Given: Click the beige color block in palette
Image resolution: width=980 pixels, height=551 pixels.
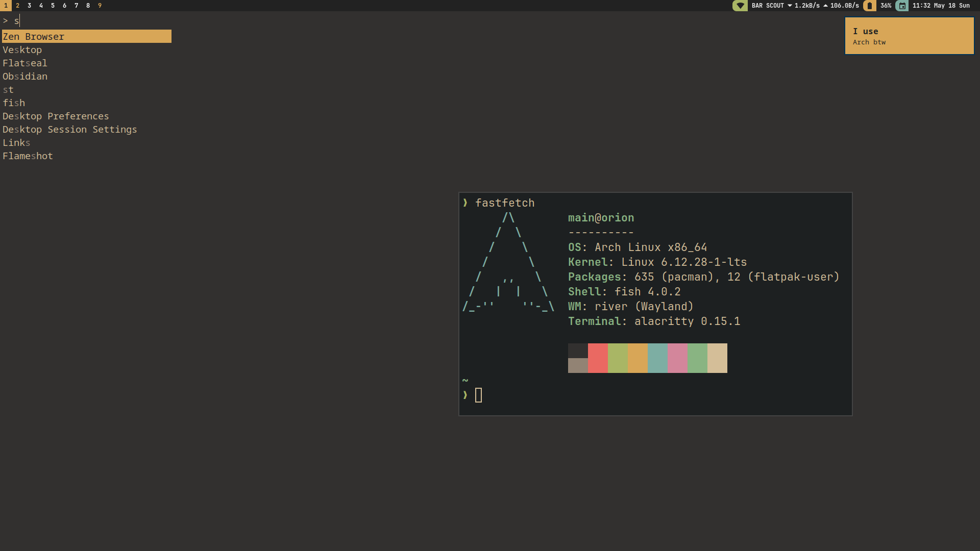Looking at the screenshot, I should (717, 358).
